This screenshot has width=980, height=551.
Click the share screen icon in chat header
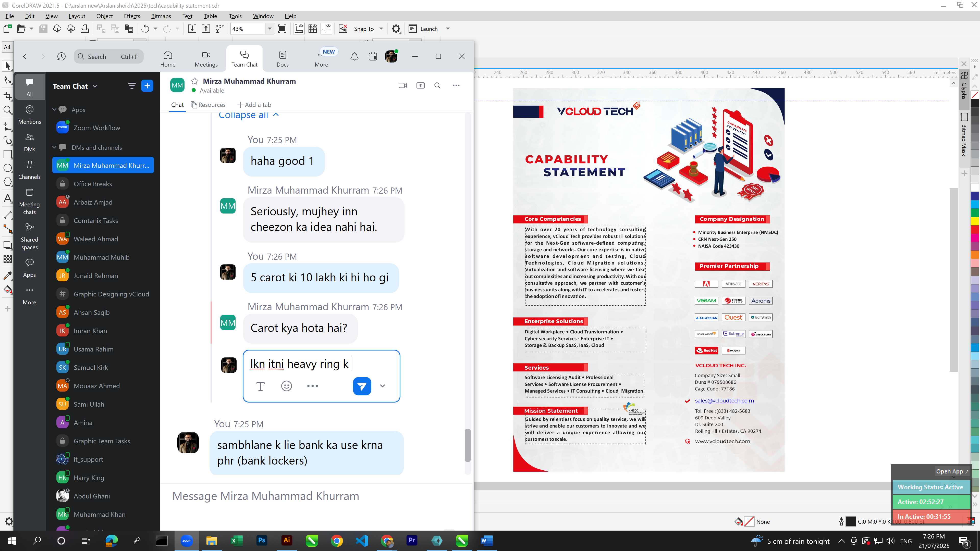tap(420, 85)
